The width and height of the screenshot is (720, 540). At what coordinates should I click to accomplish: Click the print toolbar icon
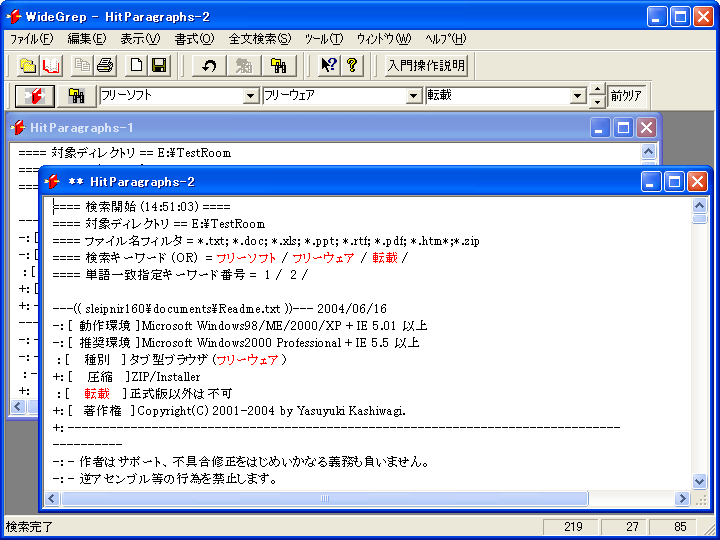click(x=106, y=65)
